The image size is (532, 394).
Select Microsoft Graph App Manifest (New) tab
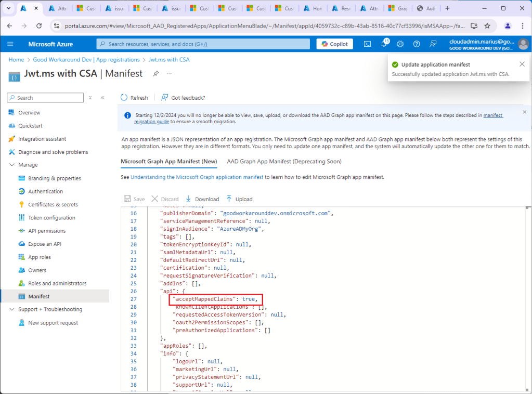(x=168, y=162)
